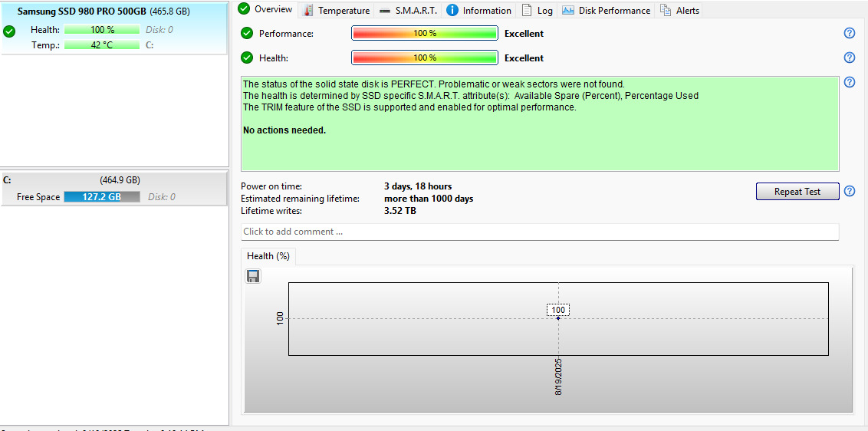The width and height of the screenshot is (868, 431).
Task: Select the Health (%) graph tab
Action: 268,256
